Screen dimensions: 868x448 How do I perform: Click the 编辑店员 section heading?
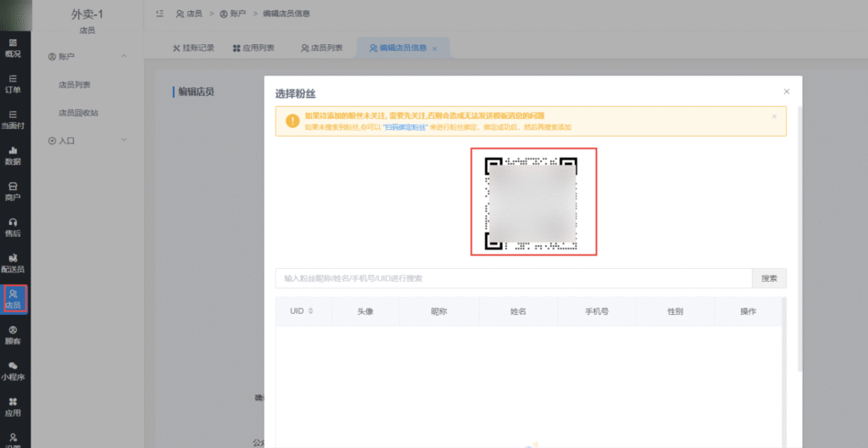(x=196, y=92)
